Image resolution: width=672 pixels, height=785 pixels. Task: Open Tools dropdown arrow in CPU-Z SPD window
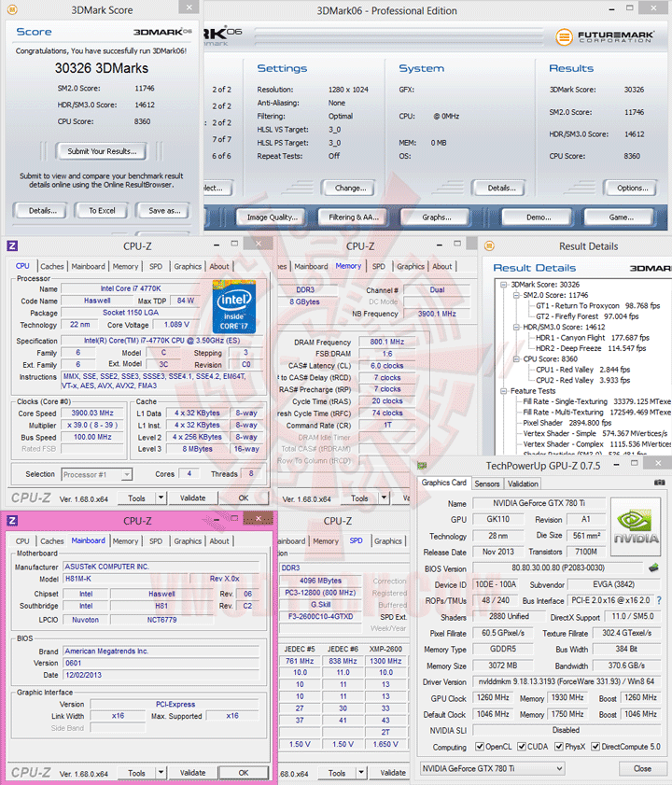[361, 773]
